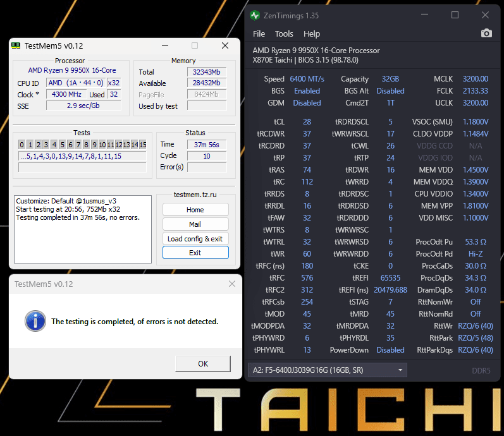Open the File menu in ZenTimings
Screen dimensions: 504x436
[259, 33]
